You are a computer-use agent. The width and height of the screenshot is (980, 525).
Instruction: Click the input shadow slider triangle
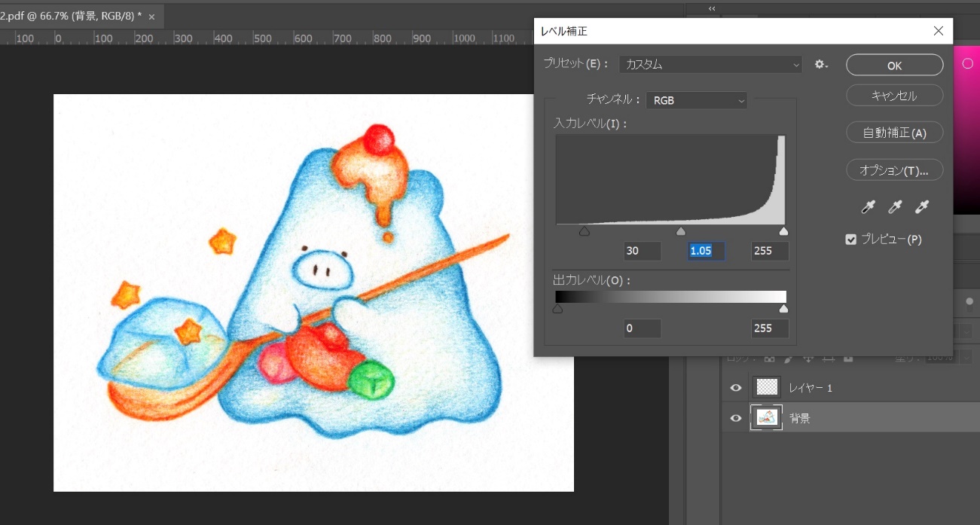tap(584, 232)
